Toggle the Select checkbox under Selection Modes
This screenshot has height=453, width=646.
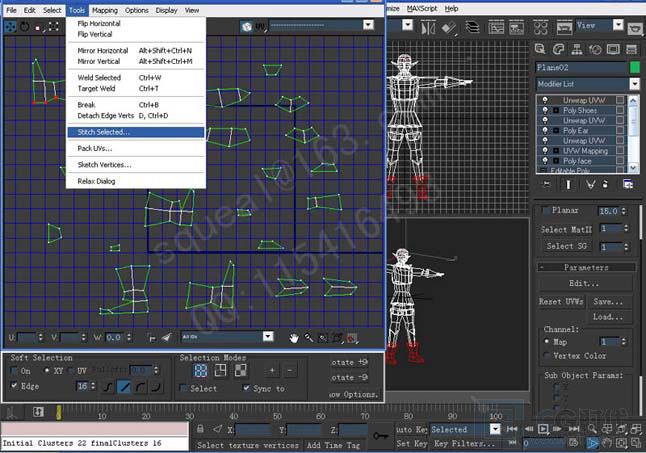[x=184, y=388]
